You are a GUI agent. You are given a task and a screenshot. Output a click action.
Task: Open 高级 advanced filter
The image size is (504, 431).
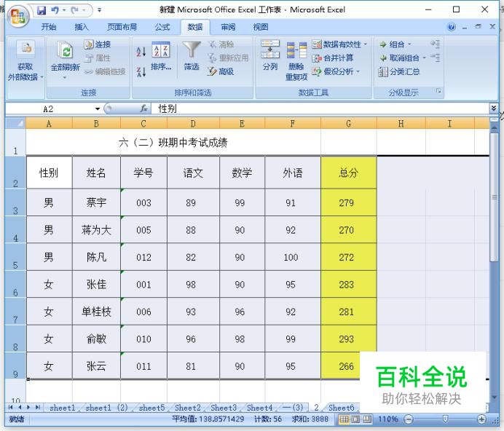pyautogui.click(x=221, y=71)
